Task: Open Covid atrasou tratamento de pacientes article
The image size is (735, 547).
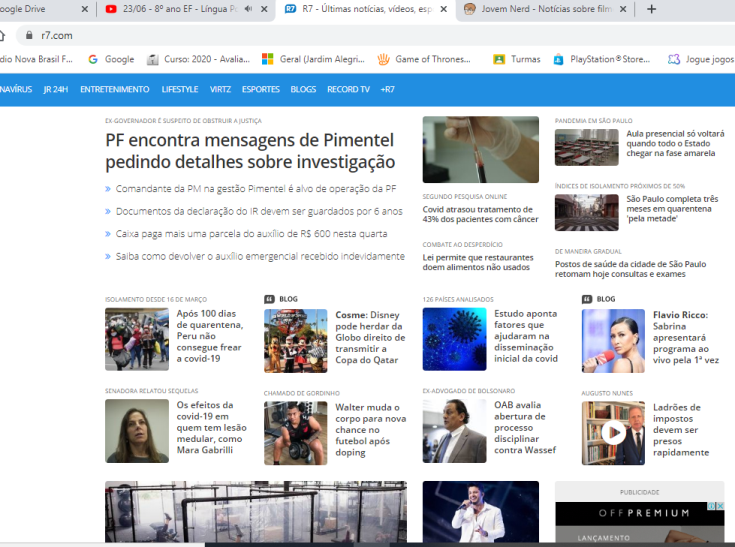Action: 480,214
